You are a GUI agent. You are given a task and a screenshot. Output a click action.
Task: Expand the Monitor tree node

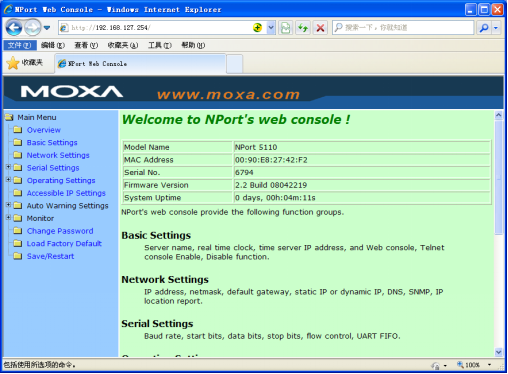9,217
